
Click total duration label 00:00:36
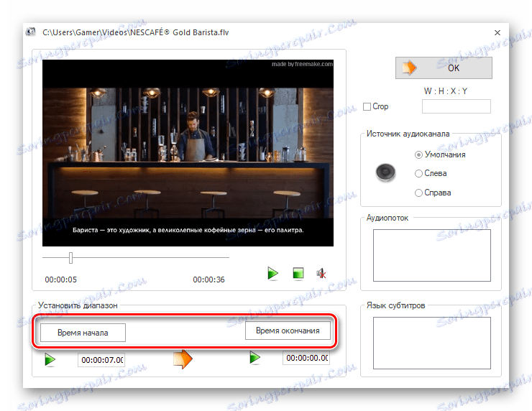pyautogui.click(x=208, y=280)
